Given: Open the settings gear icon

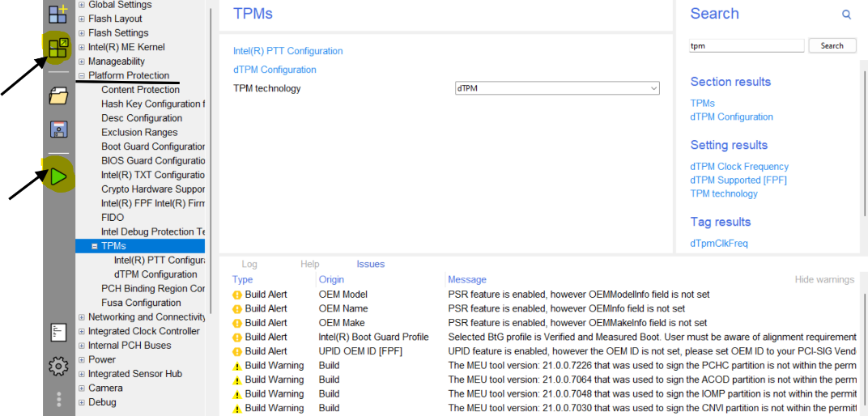Looking at the screenshot, I should click(x=58, y=367).
